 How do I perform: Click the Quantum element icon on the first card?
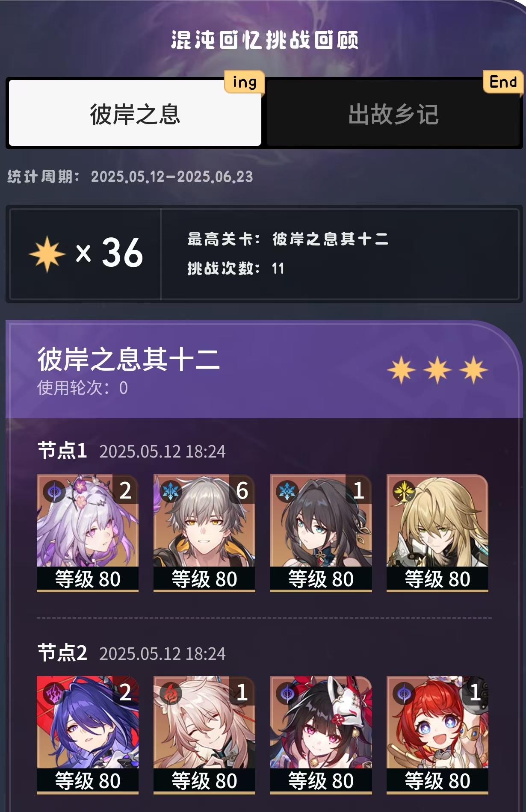pyautogui.click(x=54, y=491)
